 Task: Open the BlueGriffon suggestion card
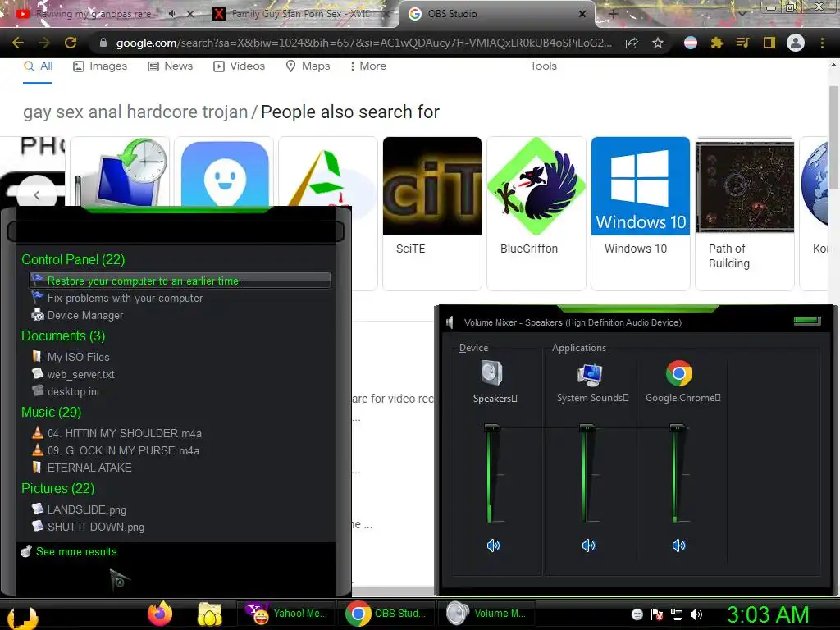pyautogui.click(x=536, y=213)
